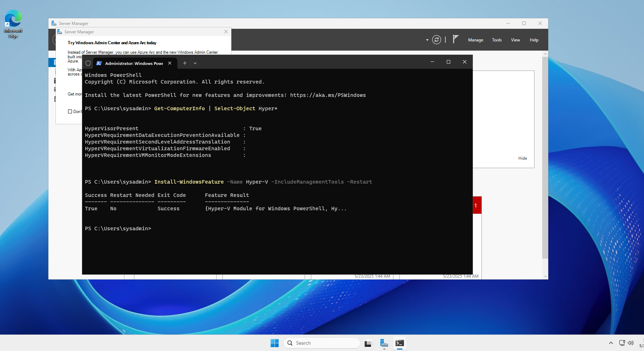Expand the terminal profile dropdown chevron
The width and height of the screenshot is (644, 351).
click(x=195, y=63)
